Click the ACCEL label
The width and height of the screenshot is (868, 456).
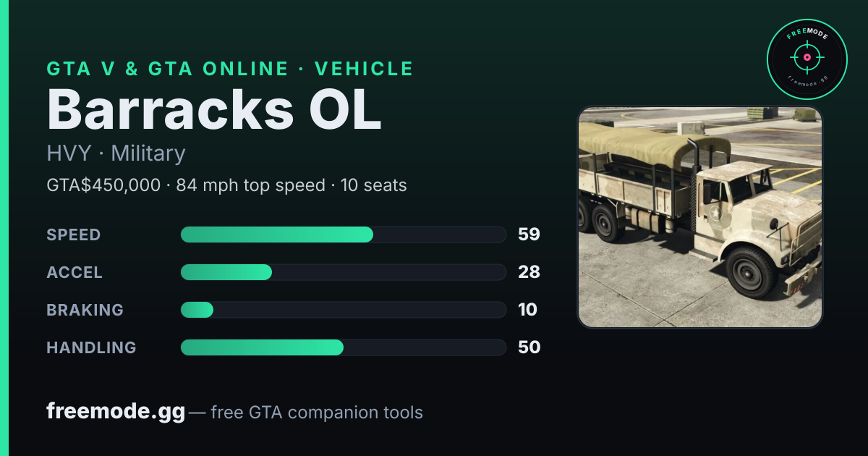(x=75, y=272)
